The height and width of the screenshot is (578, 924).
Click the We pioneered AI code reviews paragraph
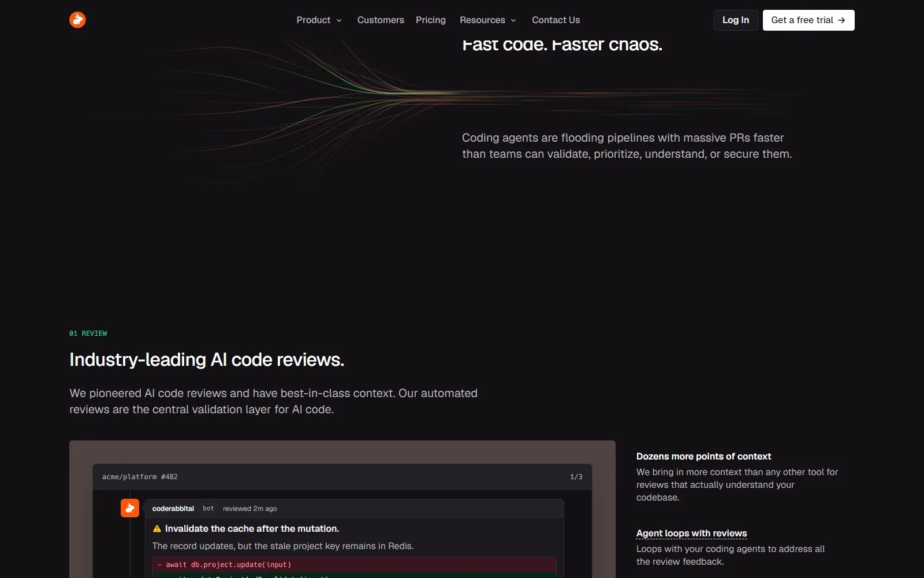273,401
